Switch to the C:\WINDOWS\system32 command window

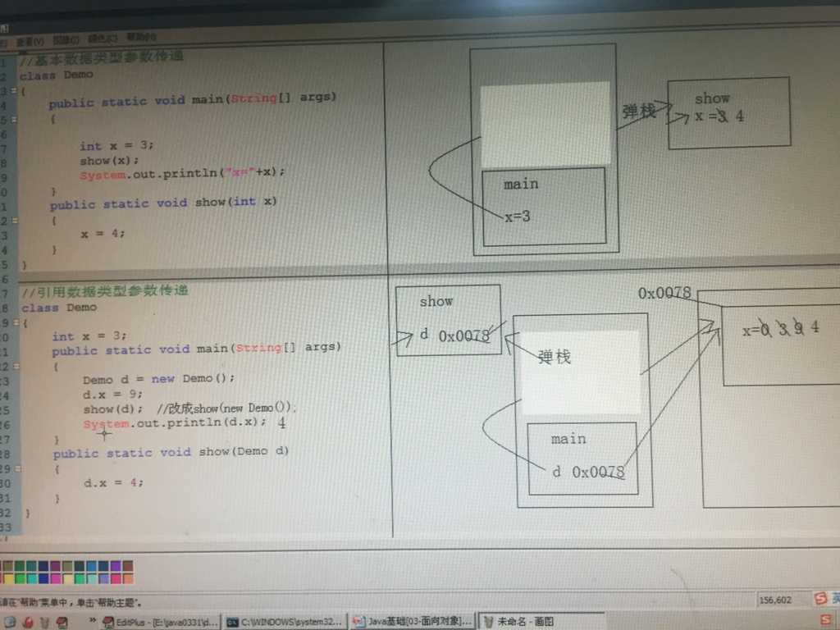pyautogui.click(x=284, y=623)
